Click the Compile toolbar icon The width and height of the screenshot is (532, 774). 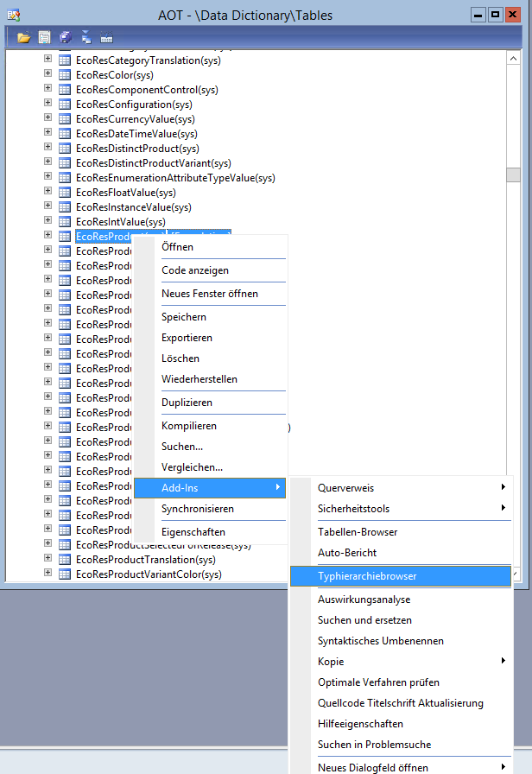[106, 37]
